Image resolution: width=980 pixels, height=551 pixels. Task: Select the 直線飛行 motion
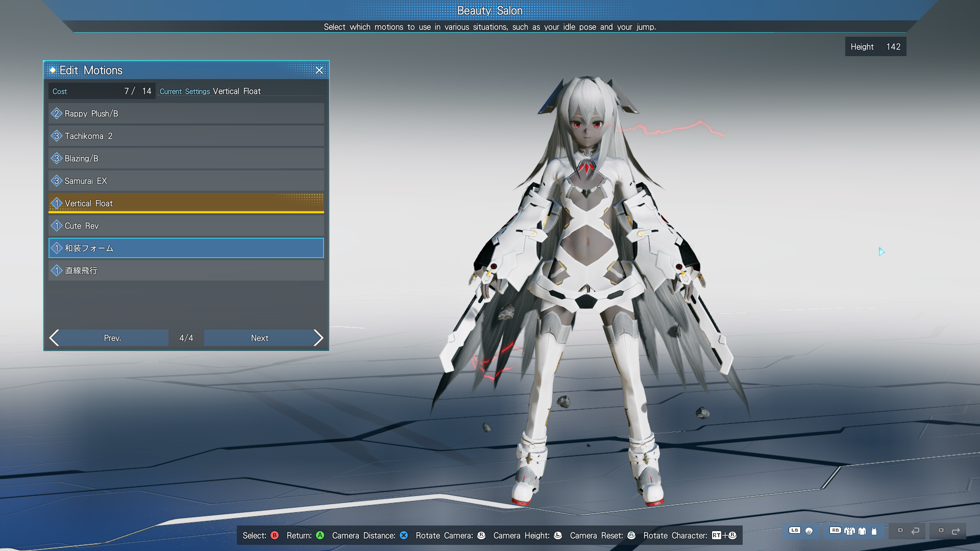(186, 270)
